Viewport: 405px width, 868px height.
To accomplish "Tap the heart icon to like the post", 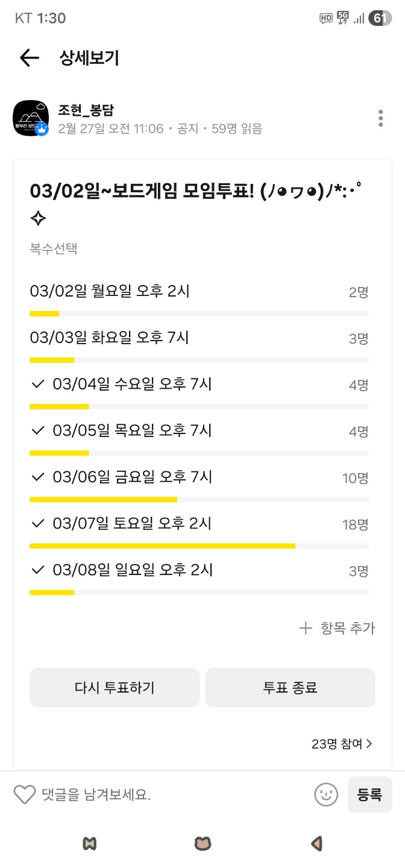I will [x=25, y=794].
